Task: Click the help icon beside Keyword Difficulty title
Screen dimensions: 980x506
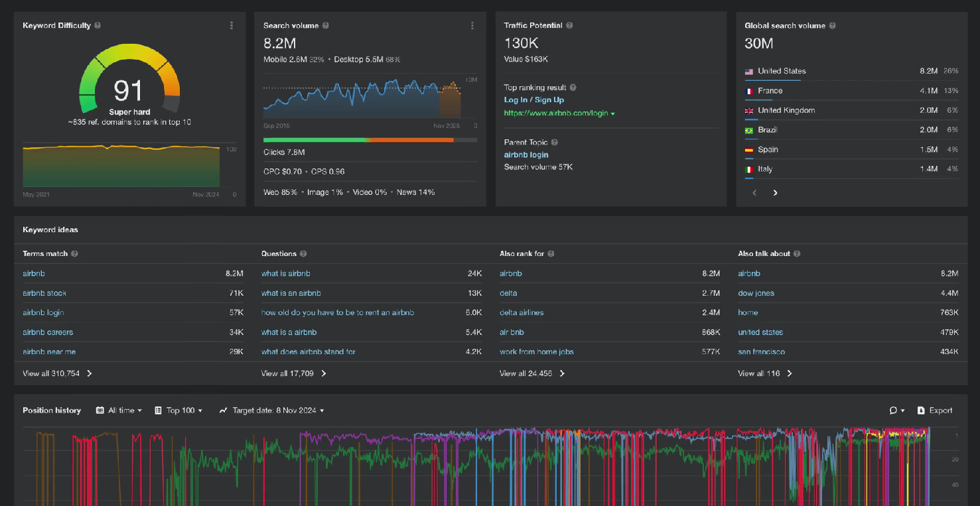Action: tap(98, 25)
